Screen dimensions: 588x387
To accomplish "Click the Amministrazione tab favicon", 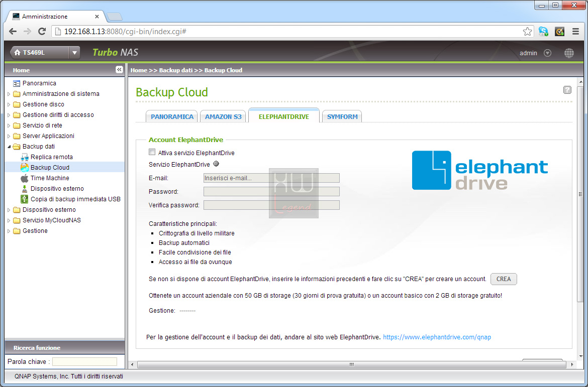I will pos(16,17).
